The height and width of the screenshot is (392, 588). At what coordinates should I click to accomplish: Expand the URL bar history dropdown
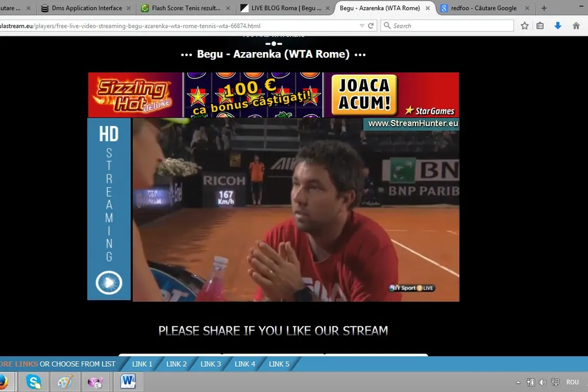[362, 26]
